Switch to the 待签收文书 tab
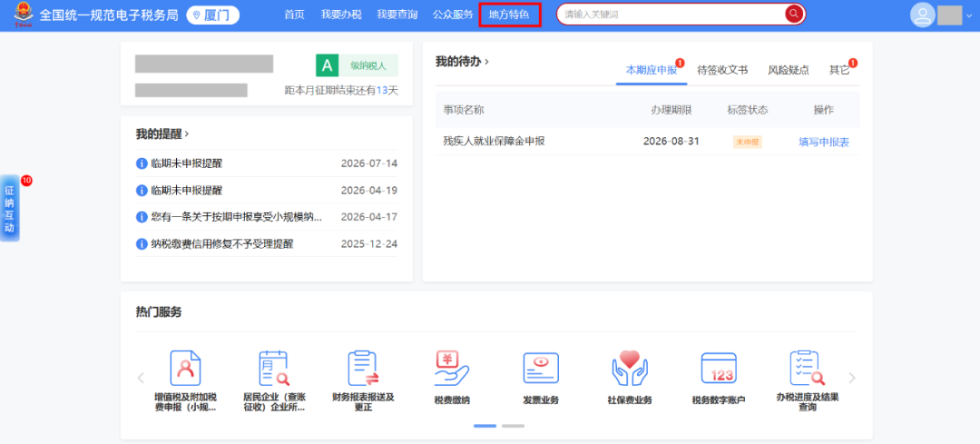The height and width of the screenshot is (444, 980). (722, 70)
